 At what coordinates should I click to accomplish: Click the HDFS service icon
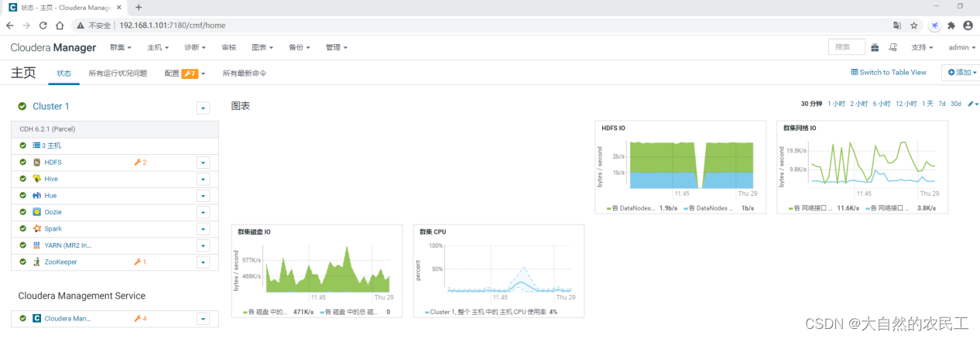pyautogui.click(x=36, y=163)
